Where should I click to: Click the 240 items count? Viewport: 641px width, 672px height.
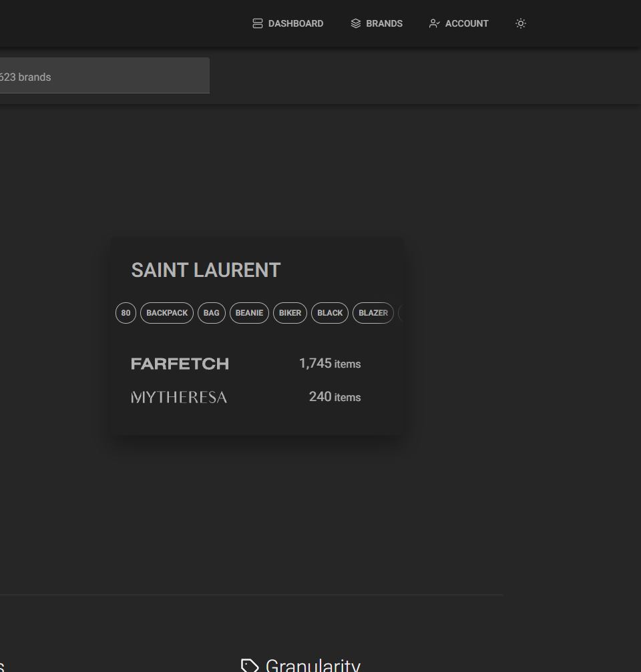(335, 397)
